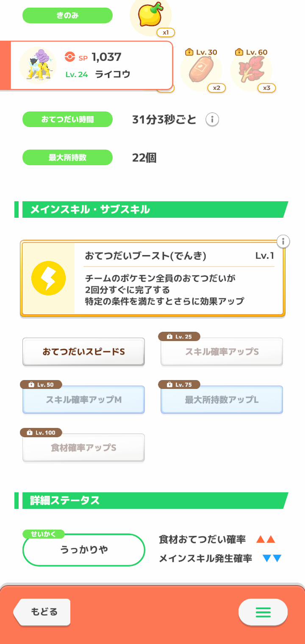Open the green hamburger menu button
Image resolution: width=305 pixels, height=644 pixels.
click(x=263, y=612)
